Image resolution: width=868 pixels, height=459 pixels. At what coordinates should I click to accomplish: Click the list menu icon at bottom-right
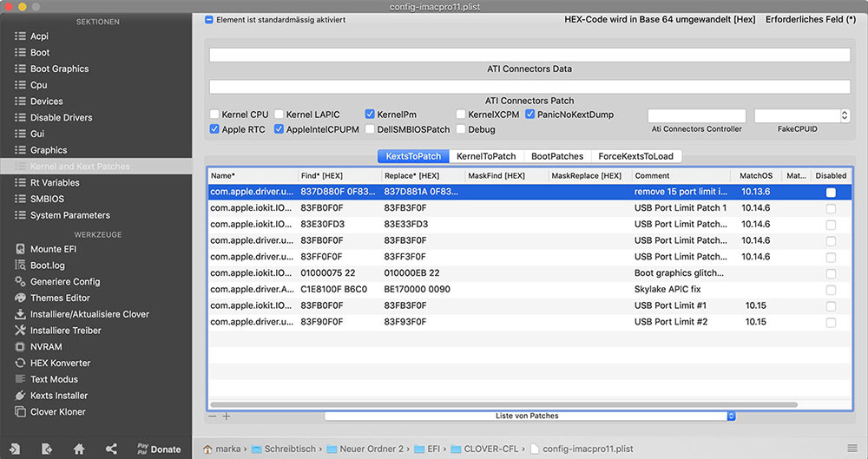point(852,449)
